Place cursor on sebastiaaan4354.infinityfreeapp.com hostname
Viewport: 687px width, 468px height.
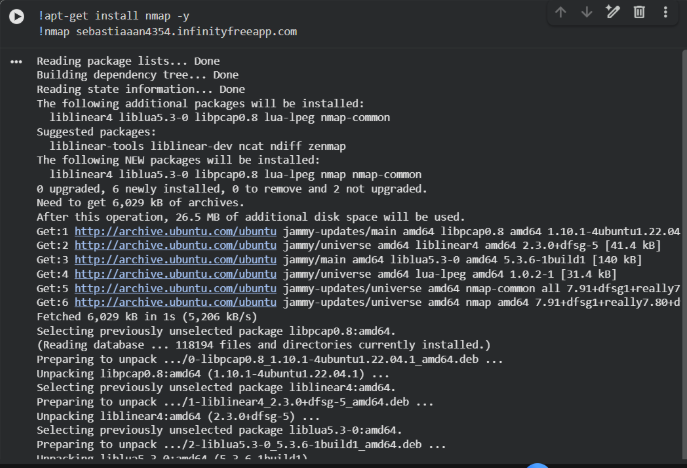click(x=187, y=32)
